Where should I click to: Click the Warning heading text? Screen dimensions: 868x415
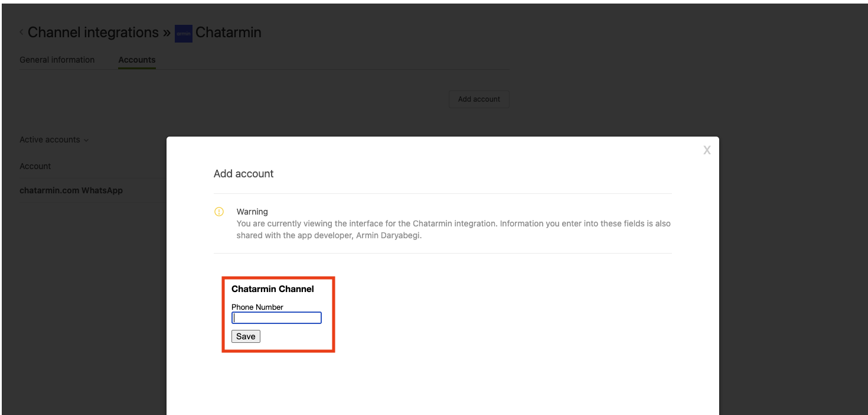[x=252, y=212]
